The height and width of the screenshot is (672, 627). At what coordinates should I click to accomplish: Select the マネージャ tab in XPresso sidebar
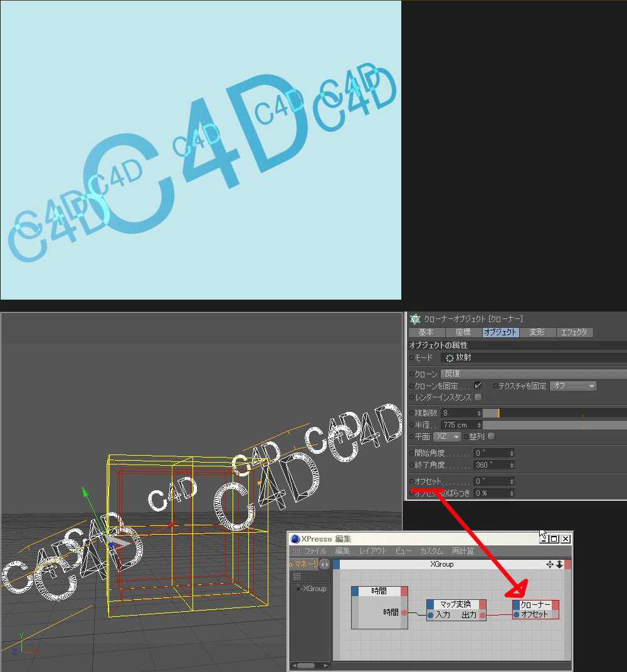(304, 564)
